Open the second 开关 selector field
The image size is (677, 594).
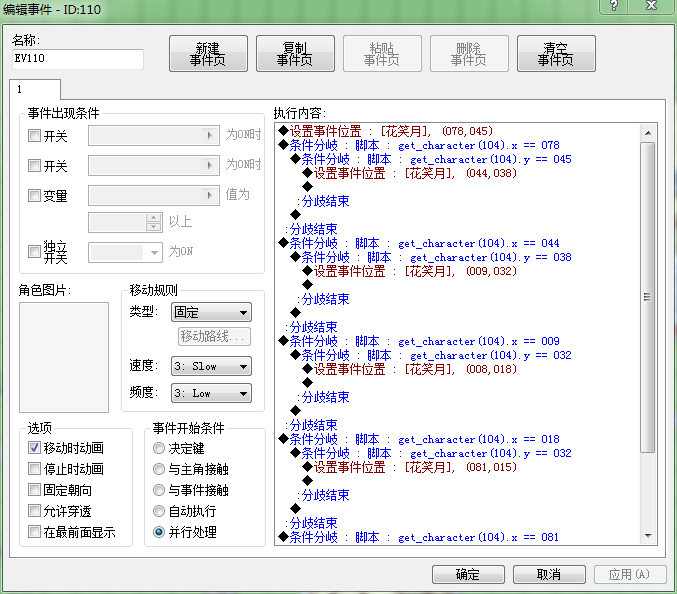pos(154,165)
